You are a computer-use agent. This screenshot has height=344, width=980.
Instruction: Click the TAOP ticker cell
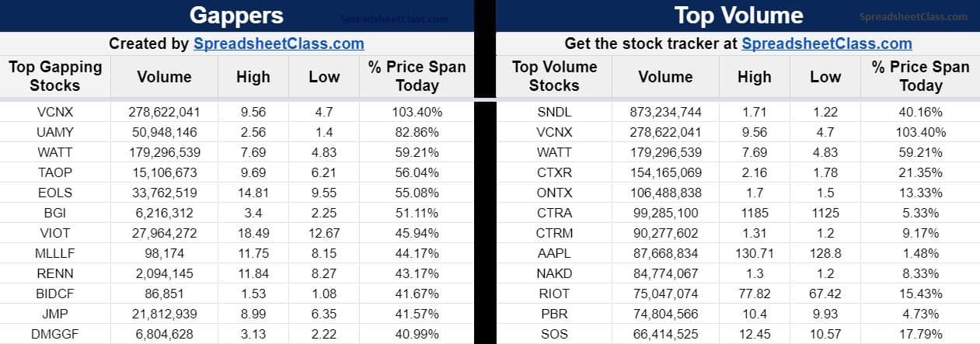coord(55,172)
